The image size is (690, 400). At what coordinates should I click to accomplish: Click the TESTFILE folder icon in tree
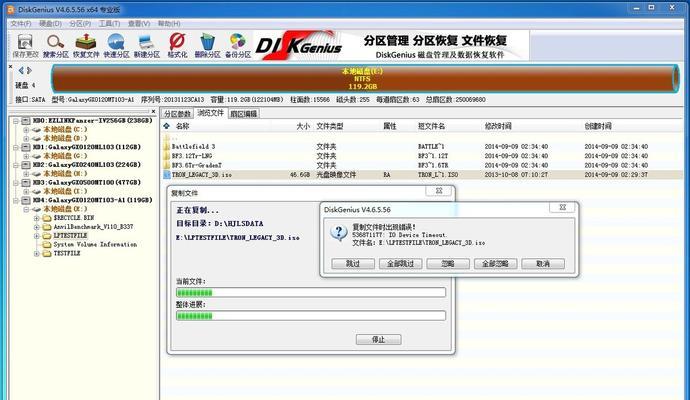(x=47, y=253)
